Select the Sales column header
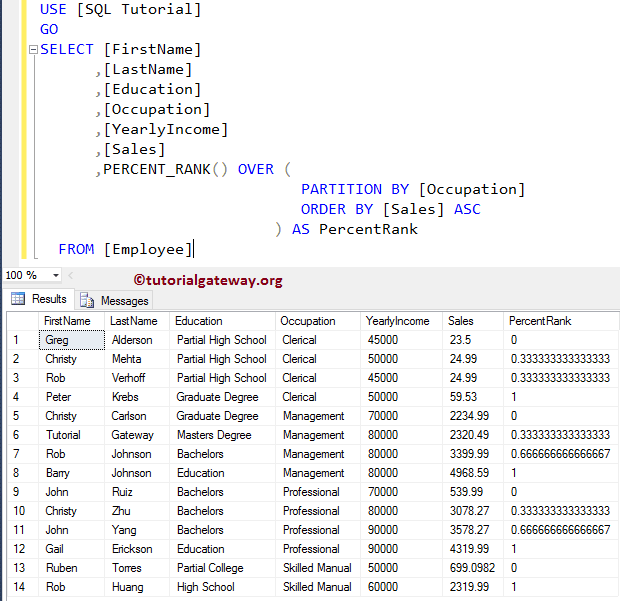This screenshot has width=620, height=601. tap(461, 321)
